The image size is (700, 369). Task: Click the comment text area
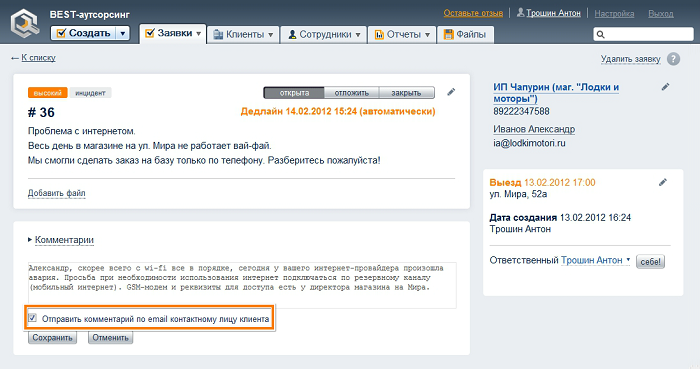[242, 285]
